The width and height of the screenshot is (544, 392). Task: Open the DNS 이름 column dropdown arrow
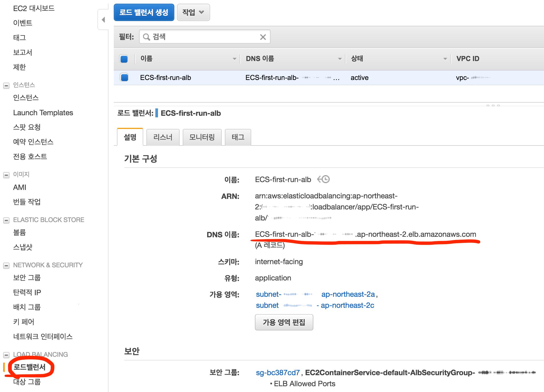pyautogui.click(x=340, y=59)
